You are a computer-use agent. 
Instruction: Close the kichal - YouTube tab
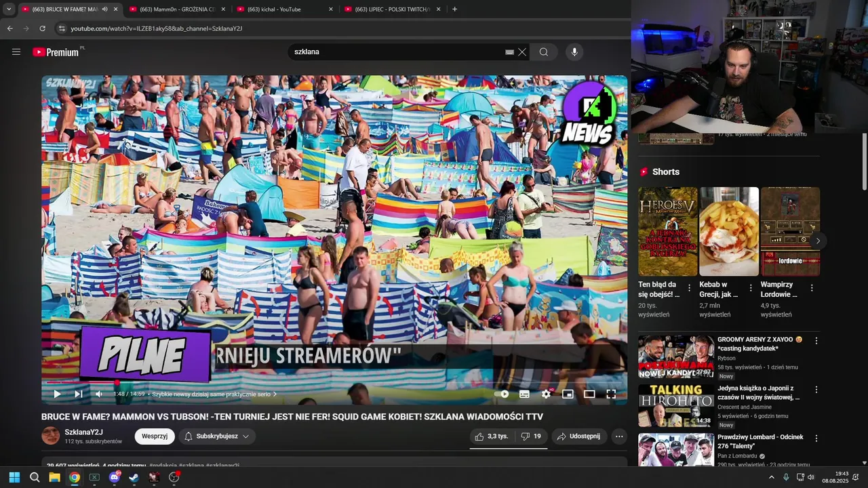331,9
